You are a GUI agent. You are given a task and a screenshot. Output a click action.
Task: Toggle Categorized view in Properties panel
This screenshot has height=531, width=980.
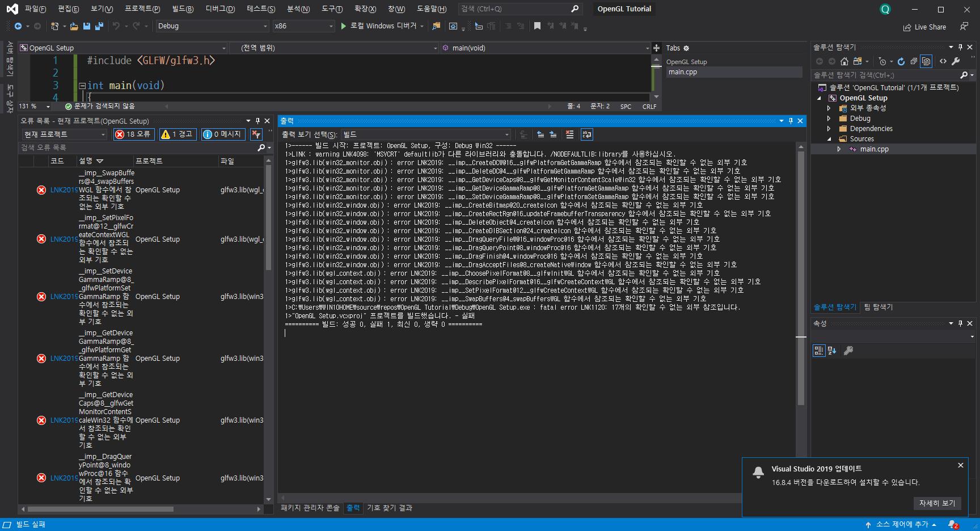818,351
